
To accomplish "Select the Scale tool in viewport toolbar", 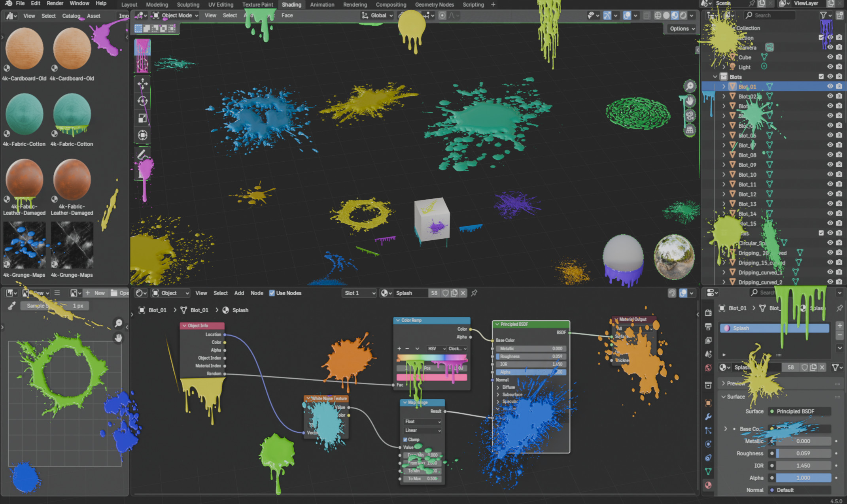I will (142, 118).
